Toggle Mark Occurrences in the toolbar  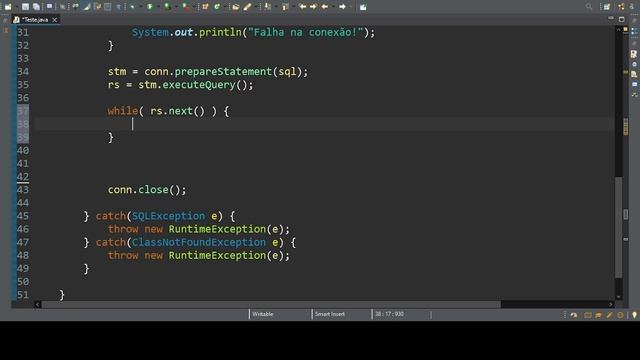pos(87,7)
